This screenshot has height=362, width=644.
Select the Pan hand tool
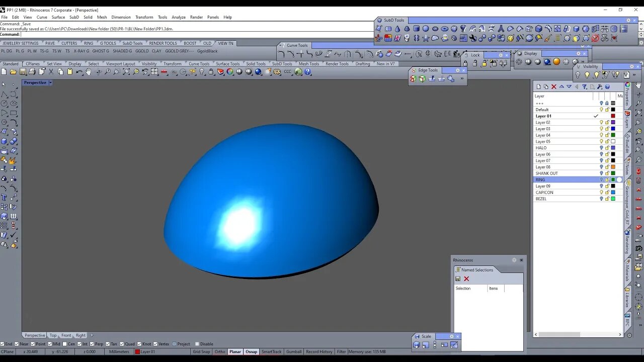pos(89,72)
